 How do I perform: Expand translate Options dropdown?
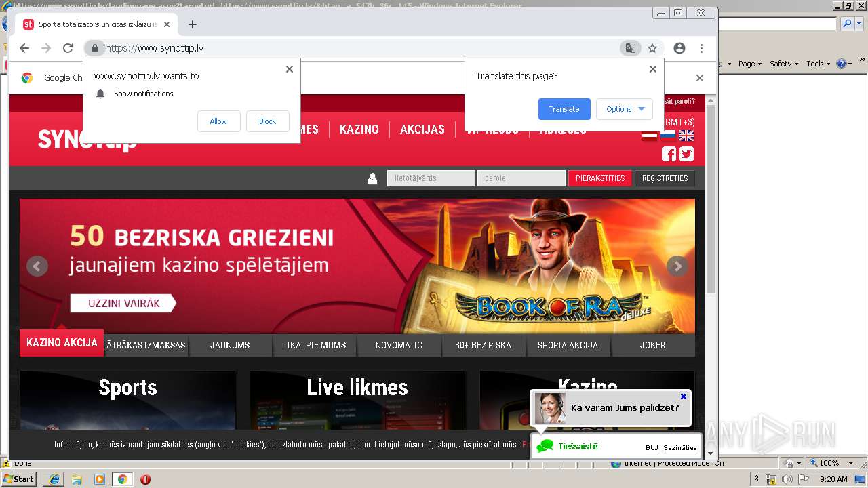click(x=625, y=109)
